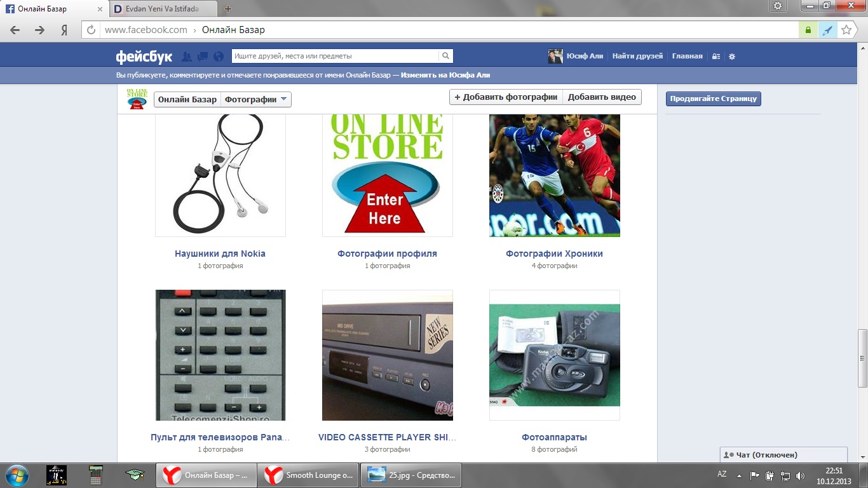Toggle the Turbo rocket icon in address bar
The image size is (868, 488).
coord(827,30)
